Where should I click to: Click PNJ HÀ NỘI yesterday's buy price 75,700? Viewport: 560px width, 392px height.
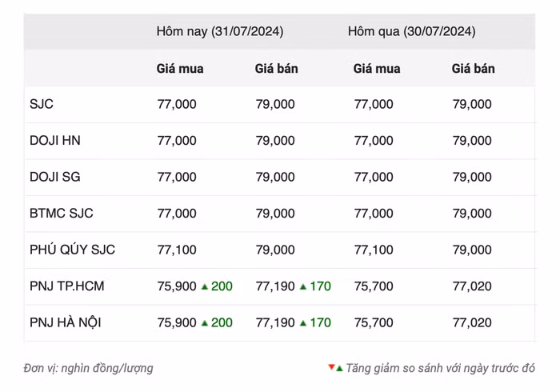pyautogui.click(x=374, y=322)
